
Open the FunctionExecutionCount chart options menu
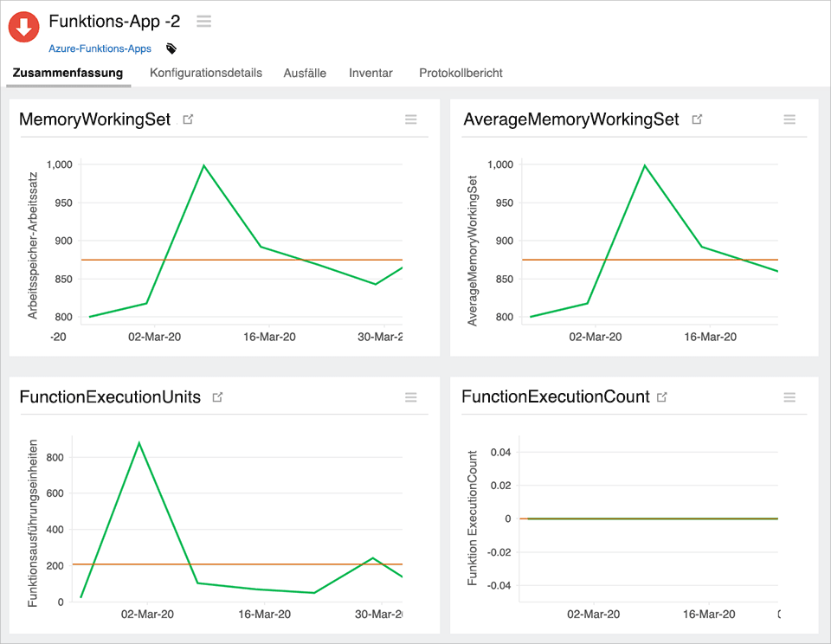coord(789,397)
